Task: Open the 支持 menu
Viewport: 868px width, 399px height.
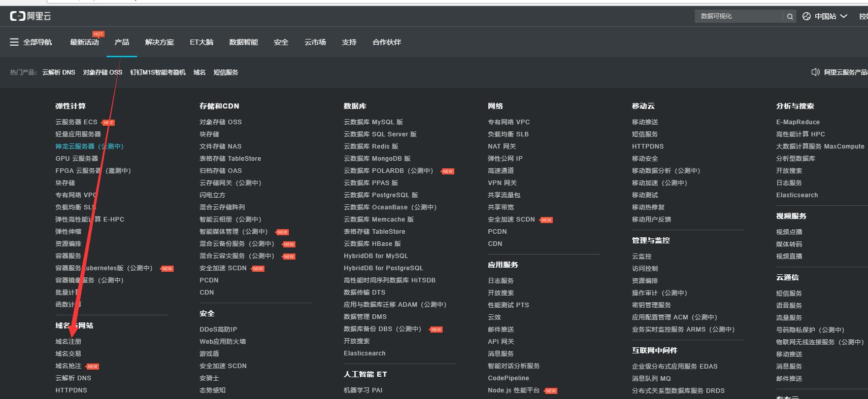Action: tap(349, 42)
